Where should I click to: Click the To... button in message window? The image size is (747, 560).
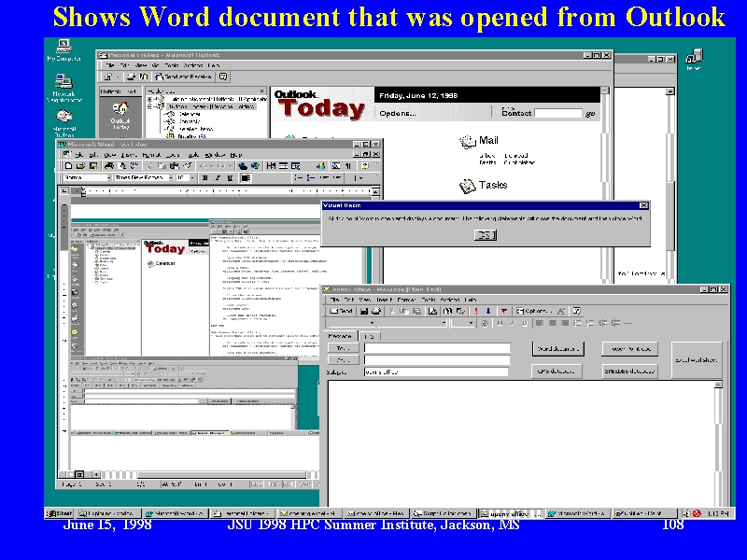click(343, 348)
